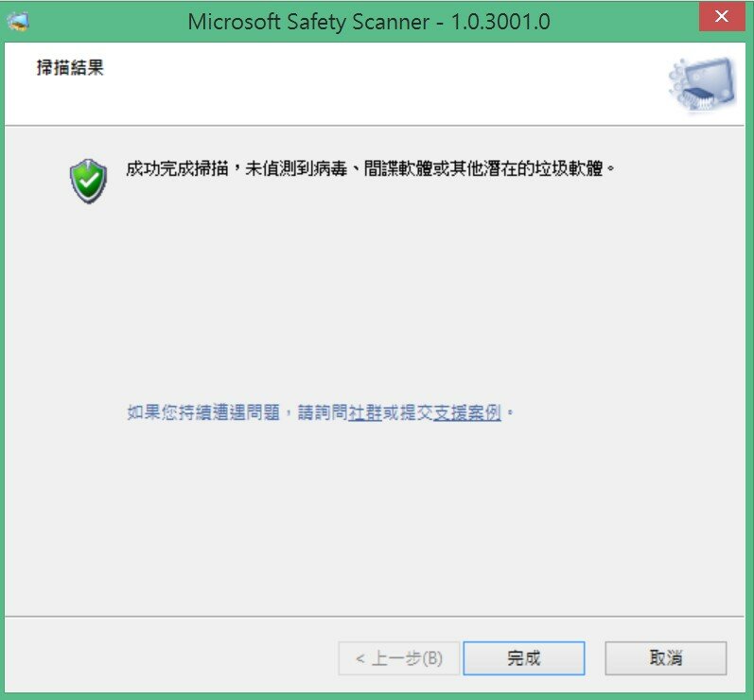
Task: Click the Safety Scanner title bar app icon
Action: (x=18, y=22)
